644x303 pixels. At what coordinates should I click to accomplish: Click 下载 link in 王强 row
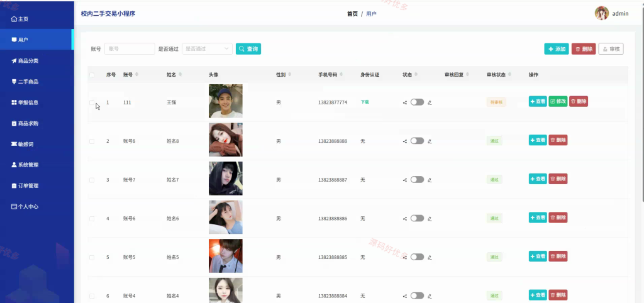(365, 102)
